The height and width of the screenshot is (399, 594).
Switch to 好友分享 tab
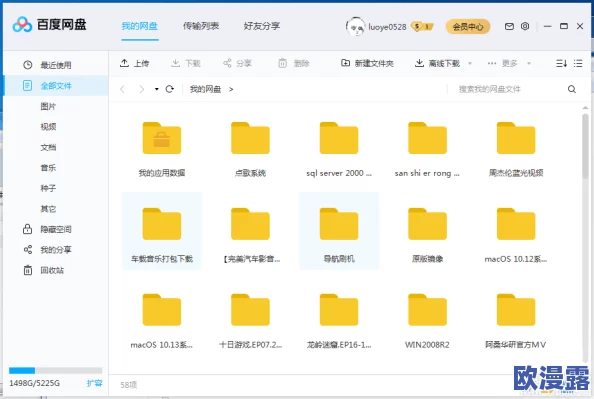pyautogui.click(x=262, y=26)
